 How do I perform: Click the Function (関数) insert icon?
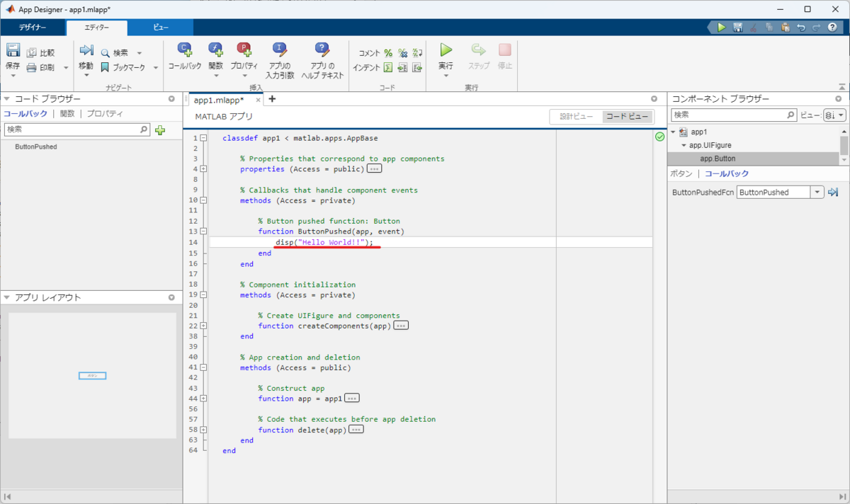(x=215, y=50)
